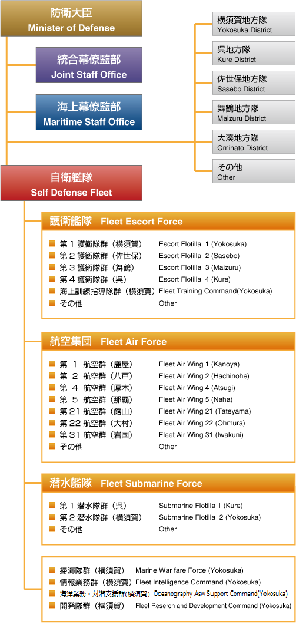296x644 pixels.
Task: Select the Fleet Submarine Force header
Action: pyautogui.click(x=168, y=483)
